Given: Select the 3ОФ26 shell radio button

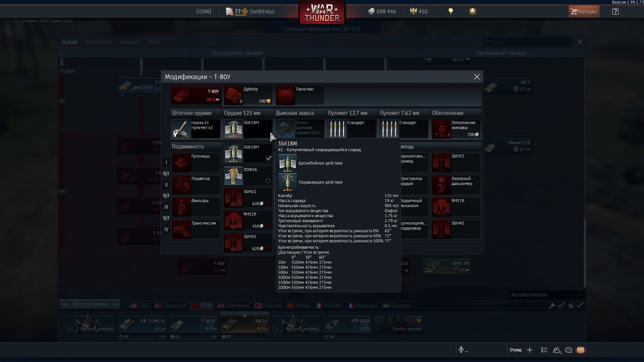Looking at the screenshot, I should coord(268,180).
